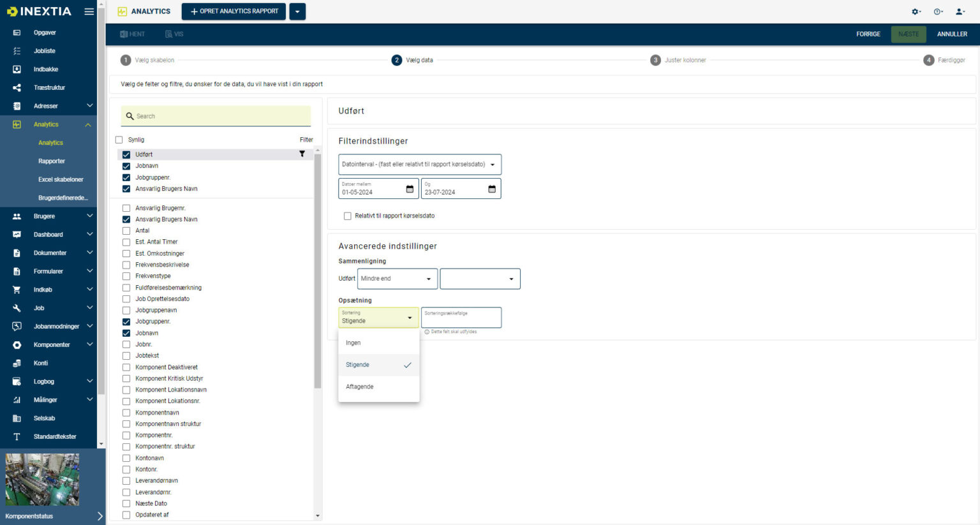Click the Konti sidebar icon
This screenshot has width=980, height=525.
pos(17,363)
